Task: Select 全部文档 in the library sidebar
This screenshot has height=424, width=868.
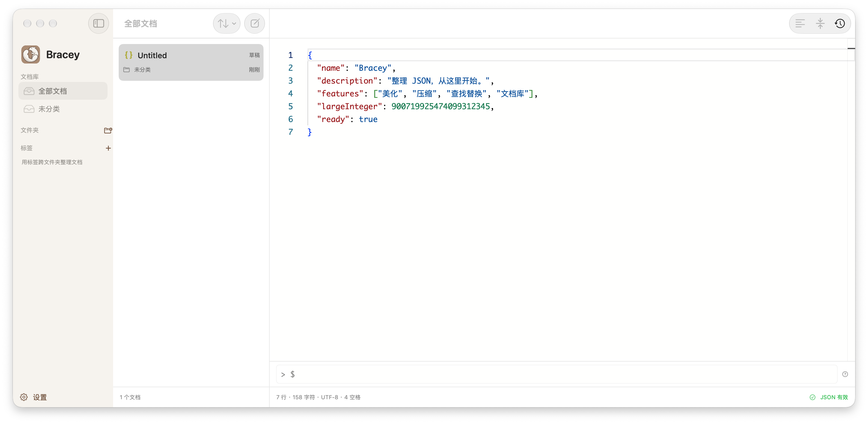Action: pyautogui.click(x=63, y=91)
